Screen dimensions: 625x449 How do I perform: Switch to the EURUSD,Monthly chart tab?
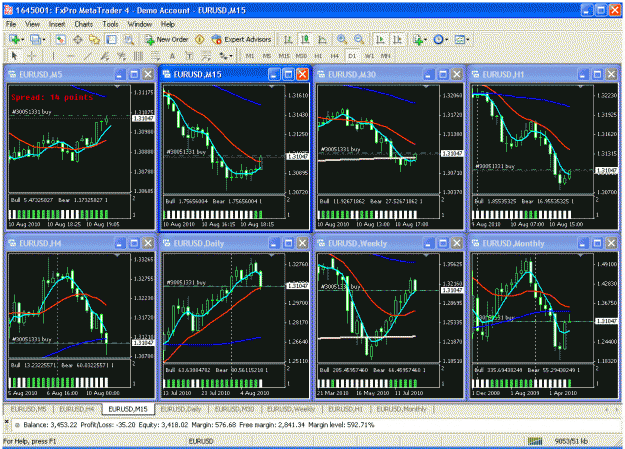coord(401,409)
